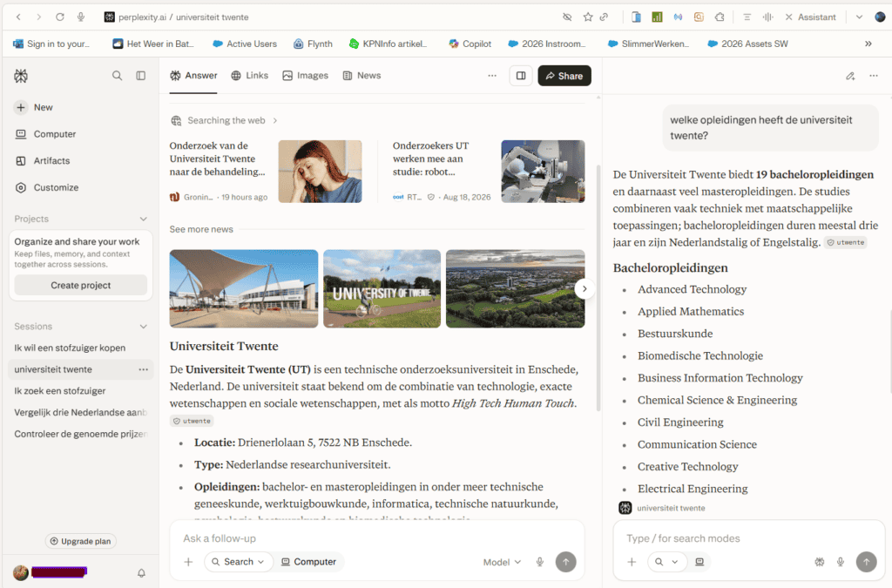
Task: Click the utwente source chip under main answer
Action: 192,422
